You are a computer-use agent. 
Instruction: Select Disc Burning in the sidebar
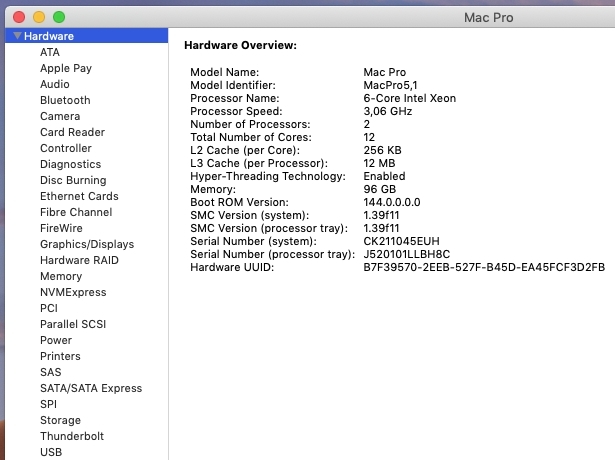click(x=73, y=180)
